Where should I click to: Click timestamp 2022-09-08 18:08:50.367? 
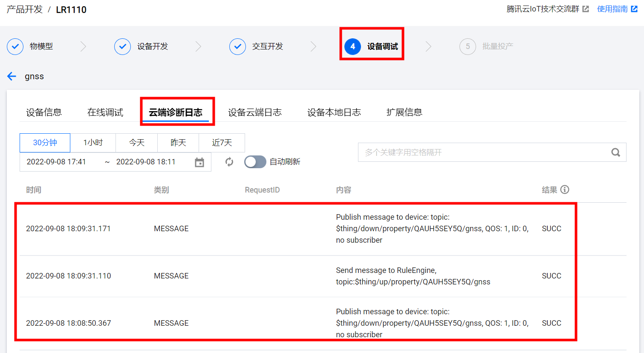(68, 323)
